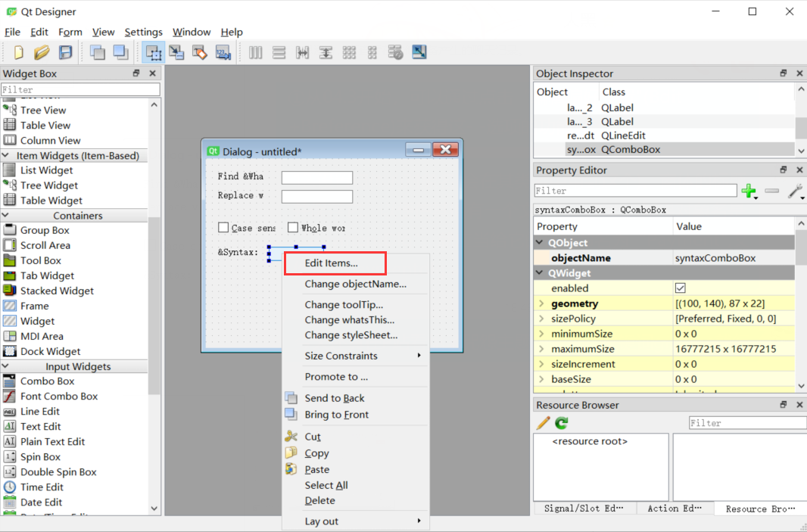The height and width of the screenshot is (532, 807).
Task: Collapse the Input Widgets category
Action: click(x=5, y=366)
